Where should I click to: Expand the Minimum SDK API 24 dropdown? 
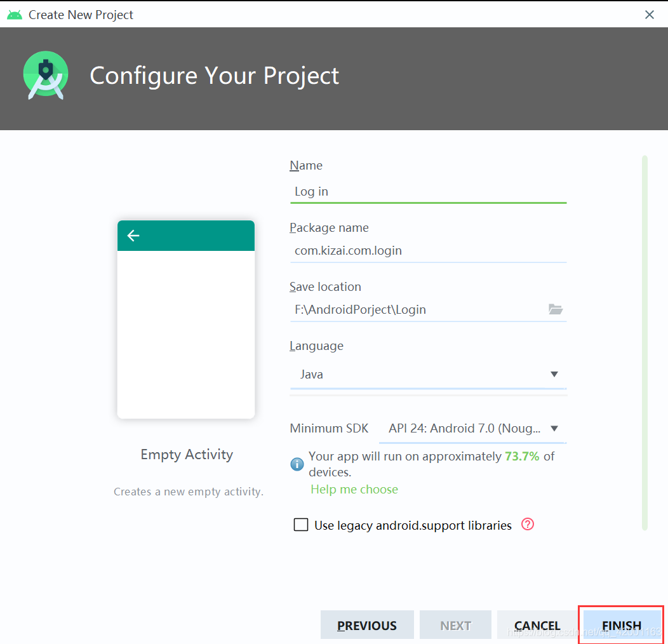tap(472, 428)
